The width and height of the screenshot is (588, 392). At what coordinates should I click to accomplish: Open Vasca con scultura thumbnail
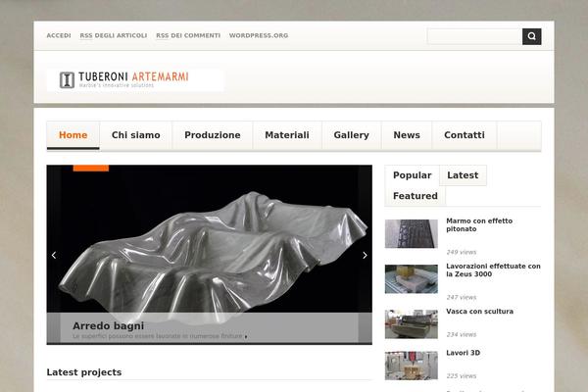click(411, 324)
